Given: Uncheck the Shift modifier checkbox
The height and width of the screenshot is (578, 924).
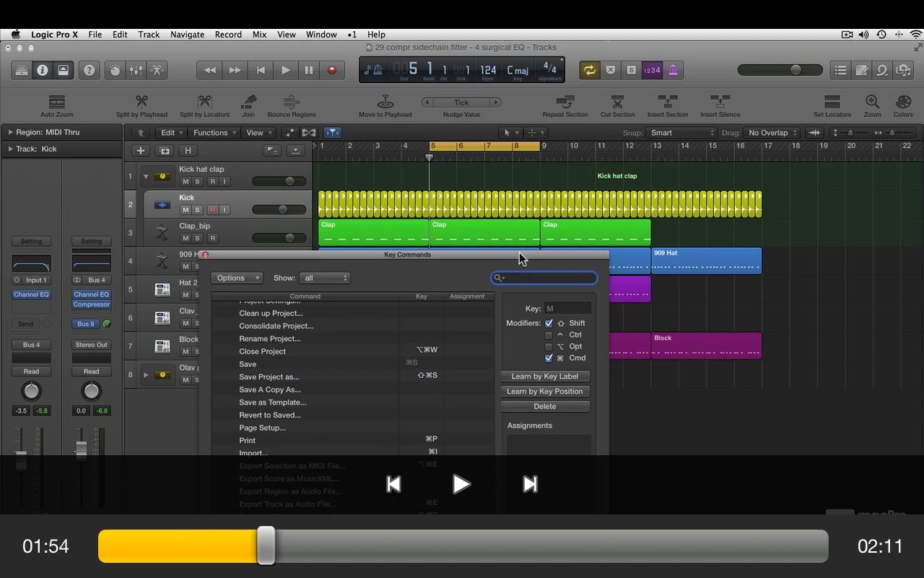Looking at the screenshot, I should (549, 324).
